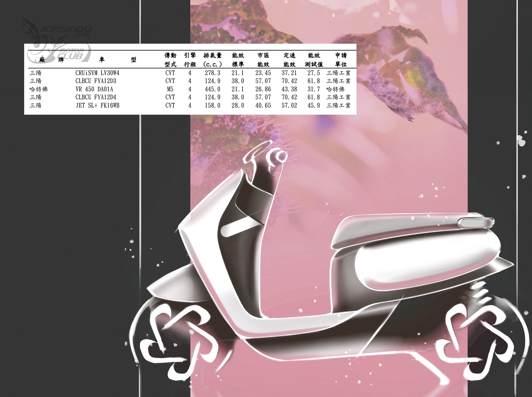532x397 pixels.
Task: Select the model name 'JET SL+ FK16WB'
Action: pos(97,105)
